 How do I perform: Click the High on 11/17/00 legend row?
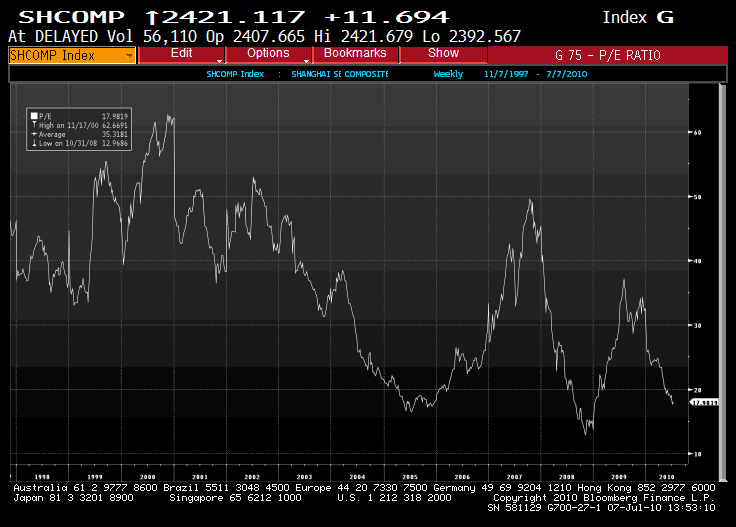(80, 125)
